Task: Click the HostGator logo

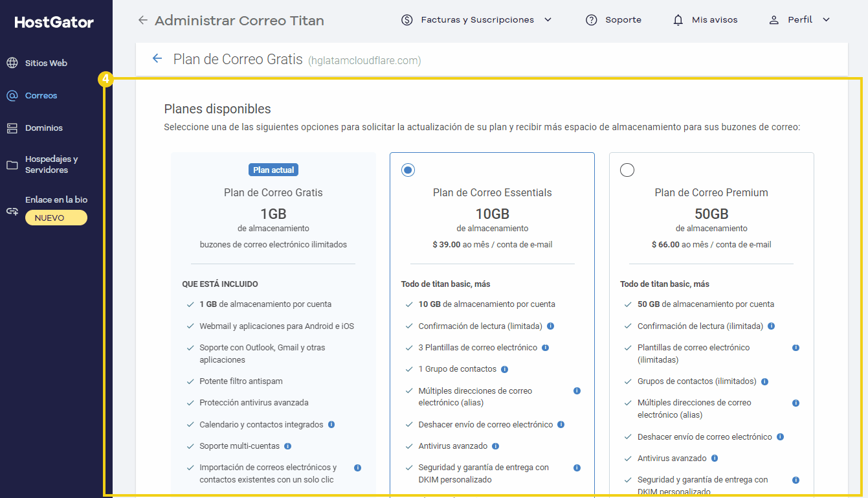Action: 54,23
